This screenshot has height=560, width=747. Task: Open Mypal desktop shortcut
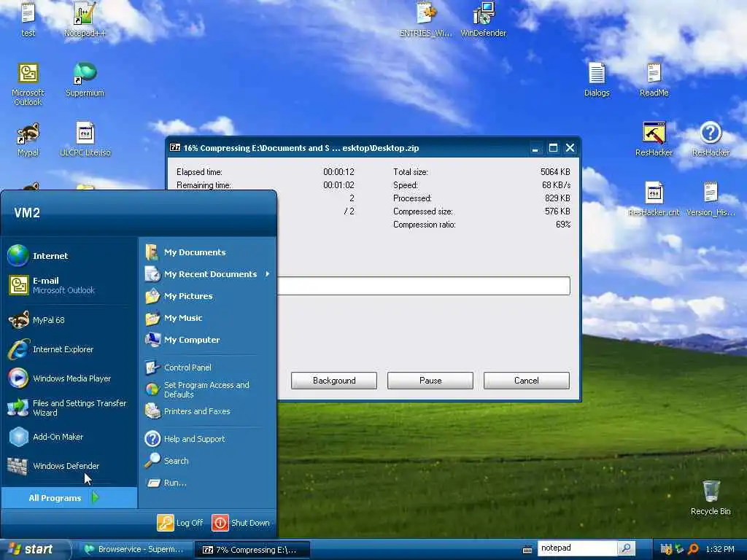[28, 139]
